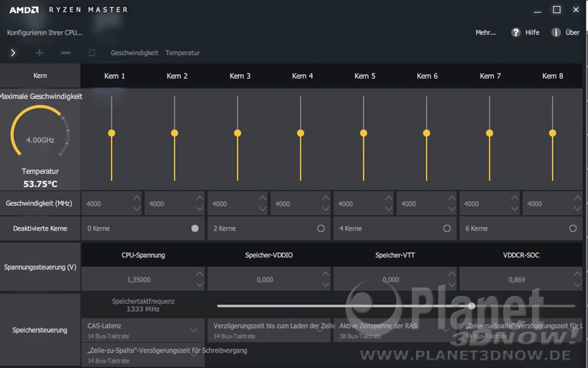
Task: Expand the profile sidebar chevron arrow
Action: pyautogui.click(x=13, y=53)
